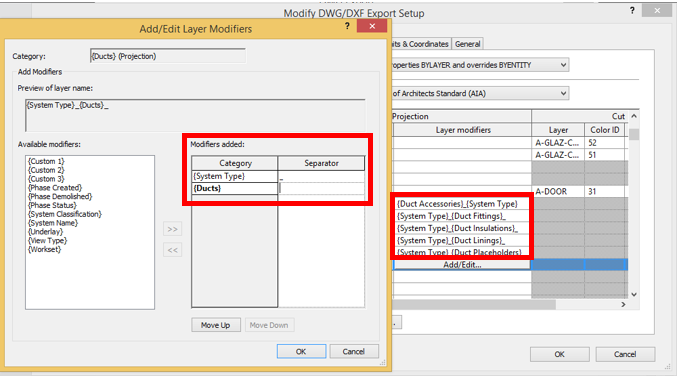Click horizontal scrollbar thumb of layer table

tap(474, 305)
